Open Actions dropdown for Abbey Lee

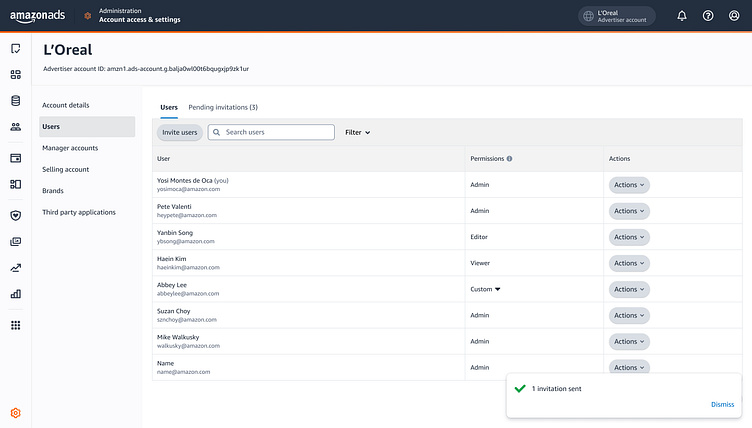coord(629,289)
